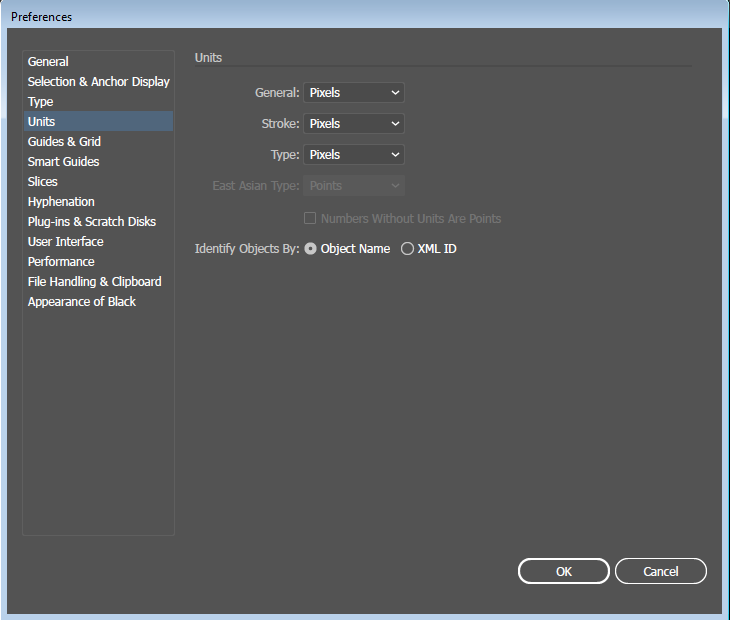Select the Object Name radio button
This screenshot has width=730, height=620.
click(311, 249)
